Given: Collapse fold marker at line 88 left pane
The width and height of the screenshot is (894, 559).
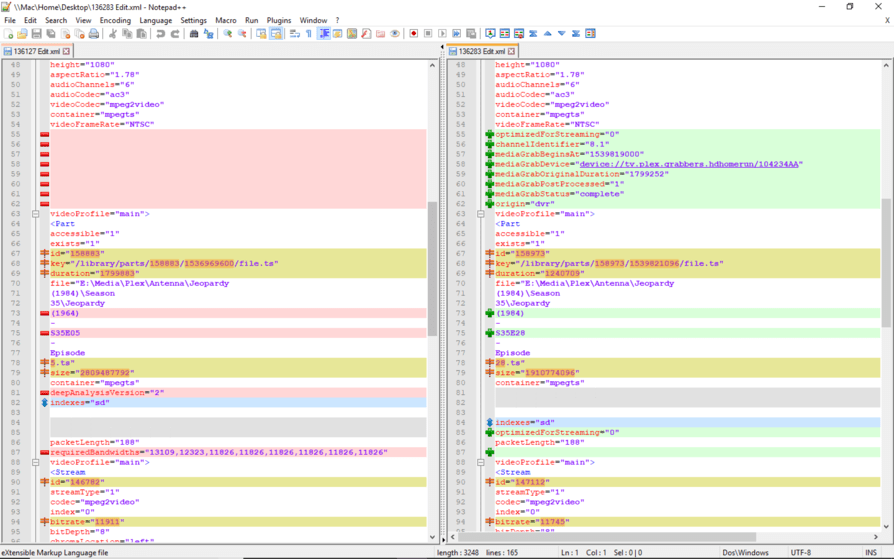Looking at the screenshot, I should [x=36, y=463].
